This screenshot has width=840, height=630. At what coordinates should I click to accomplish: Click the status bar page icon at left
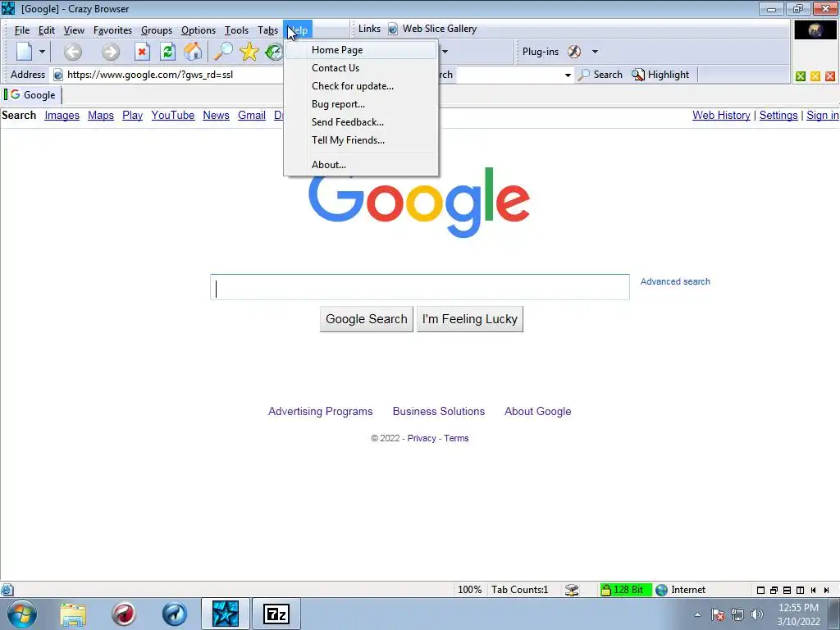(7, 590)
